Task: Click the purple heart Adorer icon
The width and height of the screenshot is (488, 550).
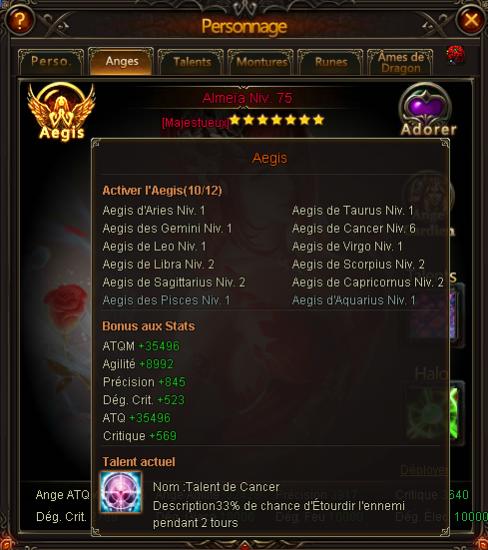Action: (x=426, y=104)
